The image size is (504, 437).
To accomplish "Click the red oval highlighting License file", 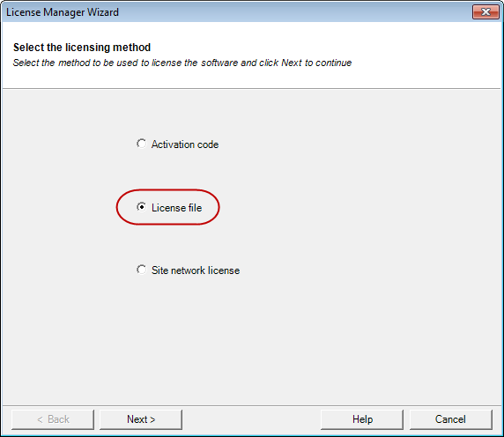I will coord(167,207).
